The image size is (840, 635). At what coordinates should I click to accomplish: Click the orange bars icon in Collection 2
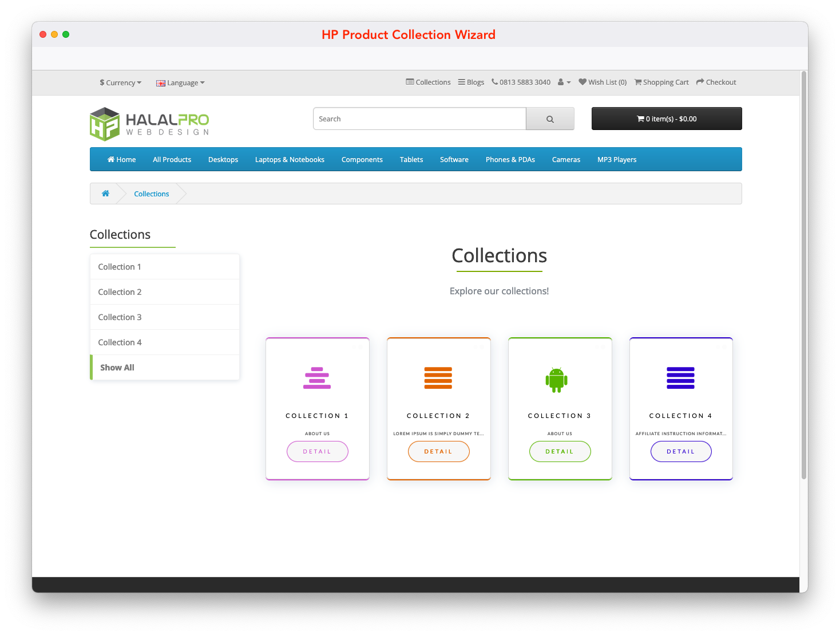pyautogui.click(x=438, y=378)
